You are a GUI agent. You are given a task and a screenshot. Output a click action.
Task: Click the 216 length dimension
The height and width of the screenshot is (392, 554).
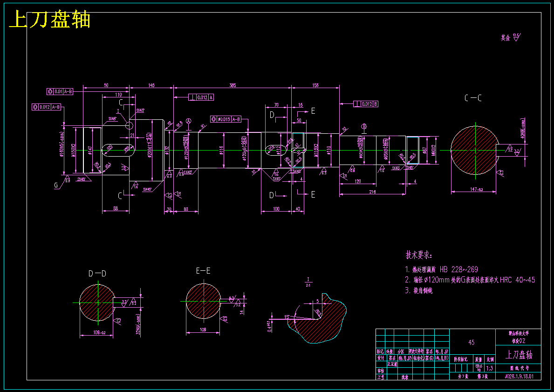pos(372,192)
